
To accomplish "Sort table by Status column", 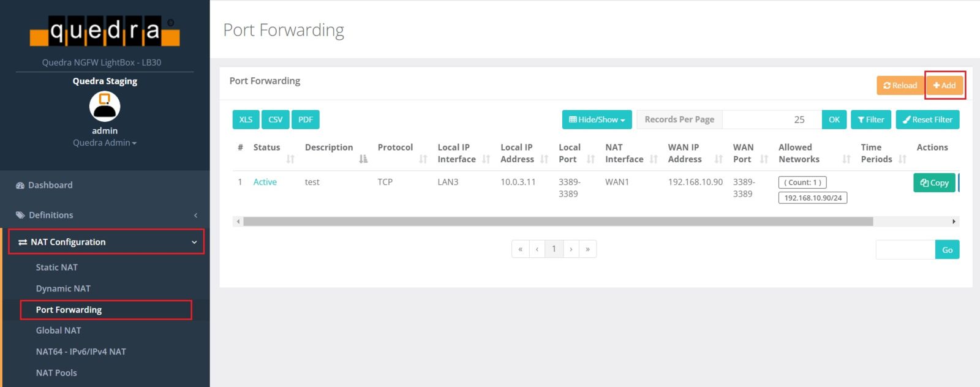I will (x=290, y=159).
